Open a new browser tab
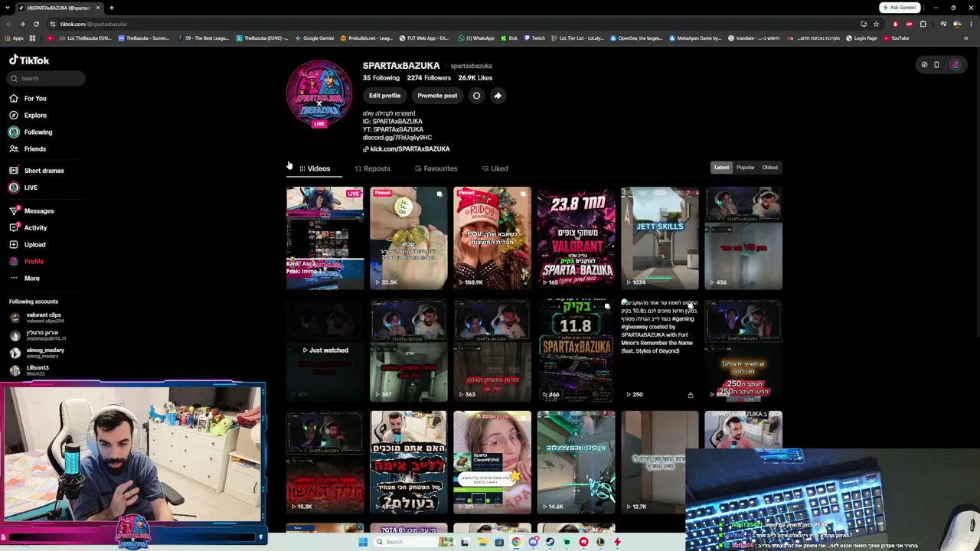 [x=111, y=8]
